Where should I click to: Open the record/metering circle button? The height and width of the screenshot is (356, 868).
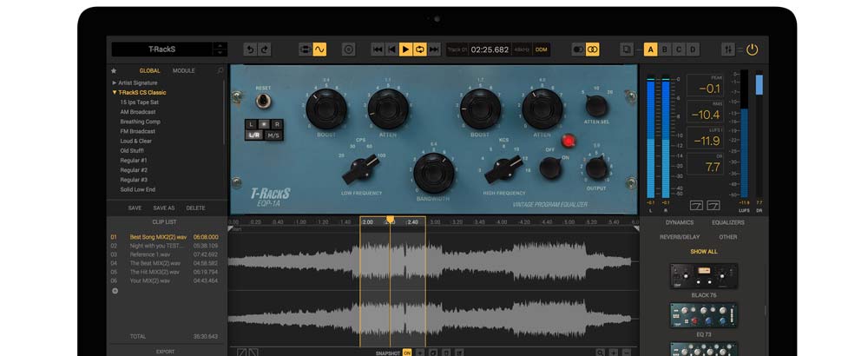(x=348, y=49)
